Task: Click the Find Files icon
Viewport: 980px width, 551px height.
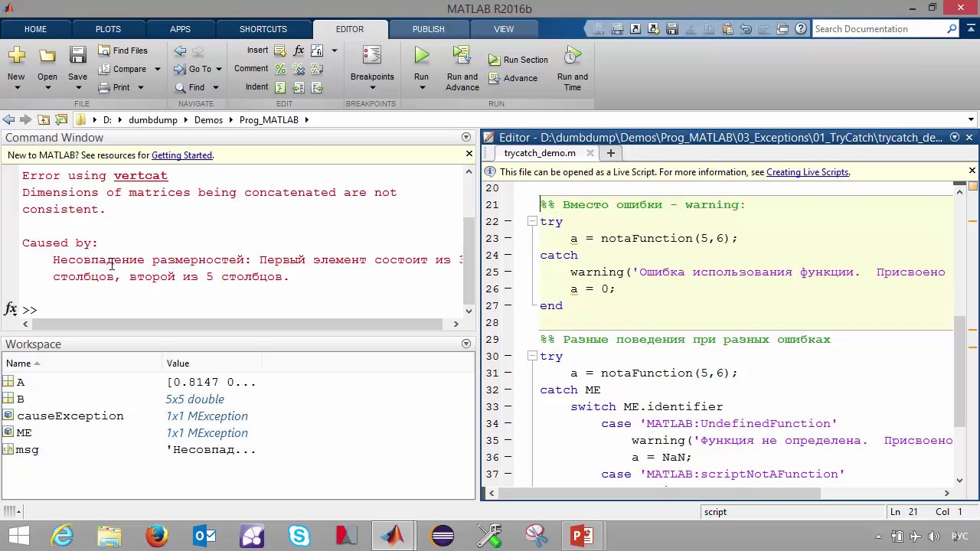Action: pyautogui.click(x=105, y=51)
